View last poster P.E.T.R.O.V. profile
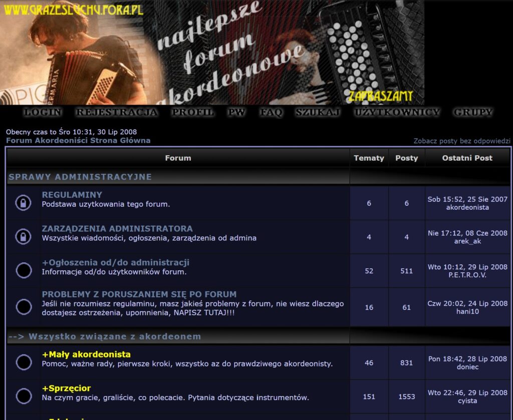513x420 pixels. [467, 275]
